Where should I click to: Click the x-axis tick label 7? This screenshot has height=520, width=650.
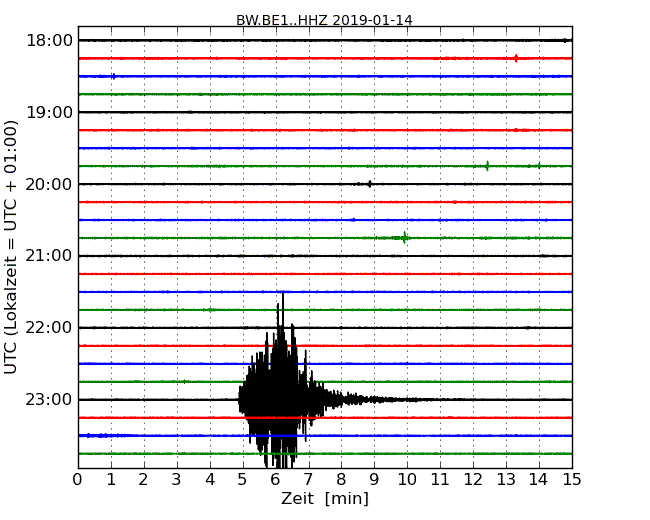tap(308, 479)
